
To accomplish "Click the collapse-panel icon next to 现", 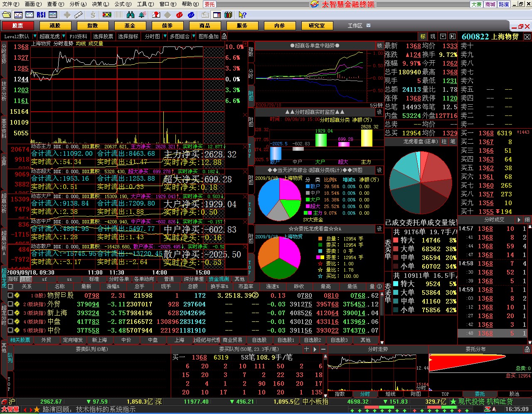I will (x=443, y=37).
